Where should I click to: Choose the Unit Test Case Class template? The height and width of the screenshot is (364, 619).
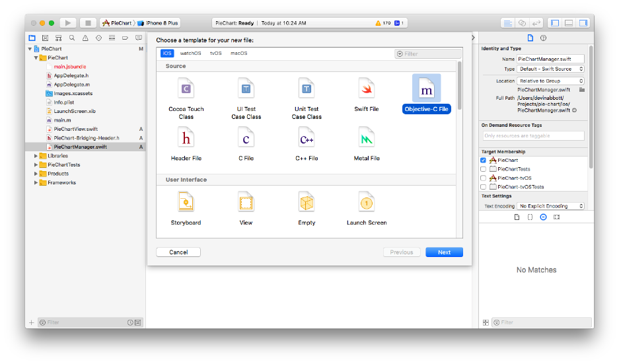tap(307, 98)
